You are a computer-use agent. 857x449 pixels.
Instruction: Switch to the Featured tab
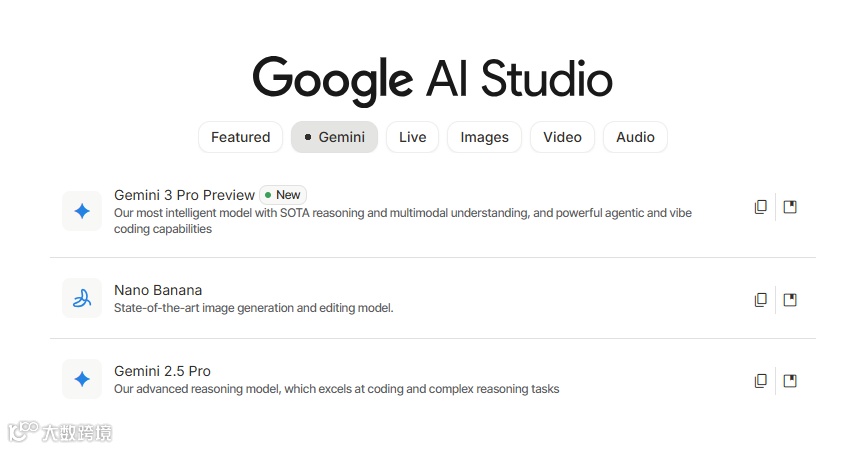point(240,137)
